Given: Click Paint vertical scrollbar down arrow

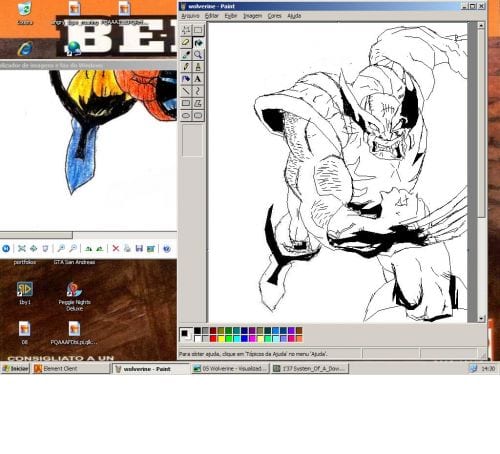Looking at the screenshot, I should point(481,318).
